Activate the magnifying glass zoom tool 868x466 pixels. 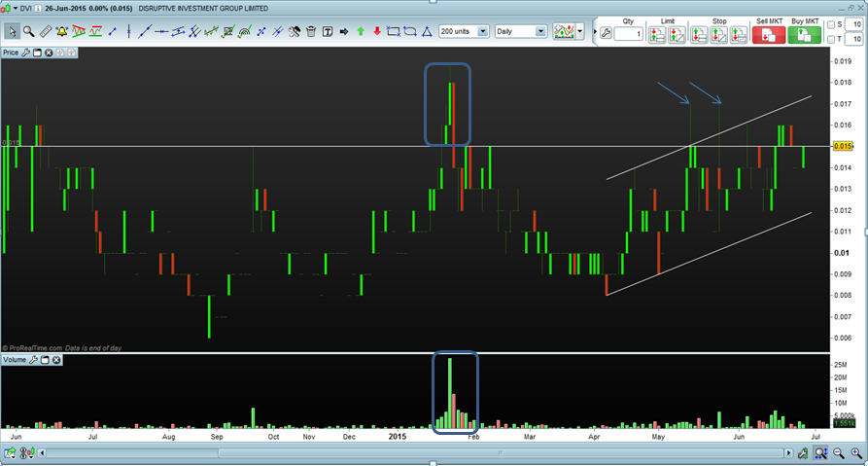(x=28, y=31)
